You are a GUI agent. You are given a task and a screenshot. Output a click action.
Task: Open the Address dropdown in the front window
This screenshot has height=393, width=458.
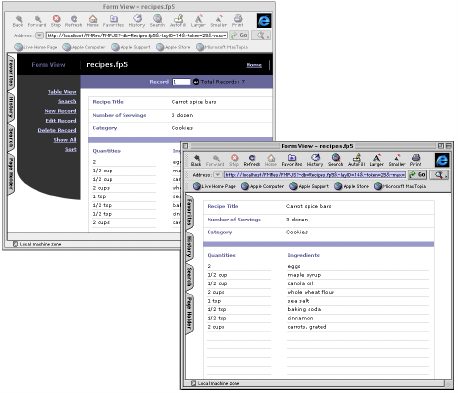217,175
